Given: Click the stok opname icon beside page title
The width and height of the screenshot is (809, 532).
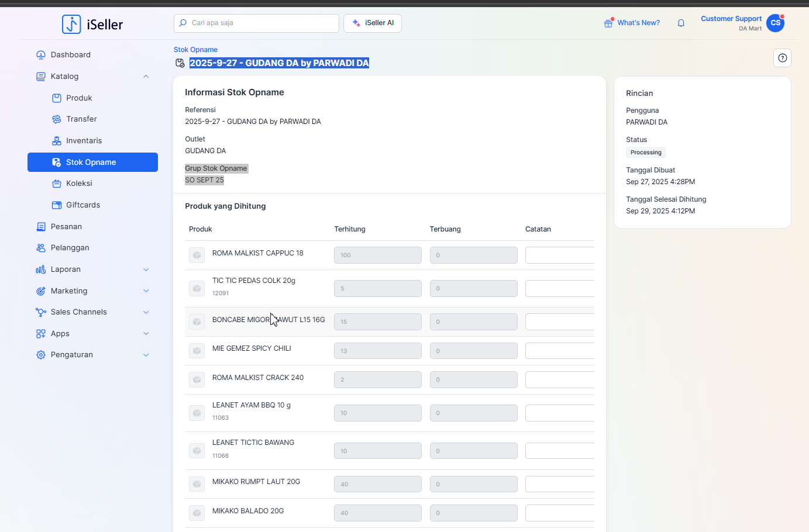Looking at the screenshot, I should click(x=180, y=63).
